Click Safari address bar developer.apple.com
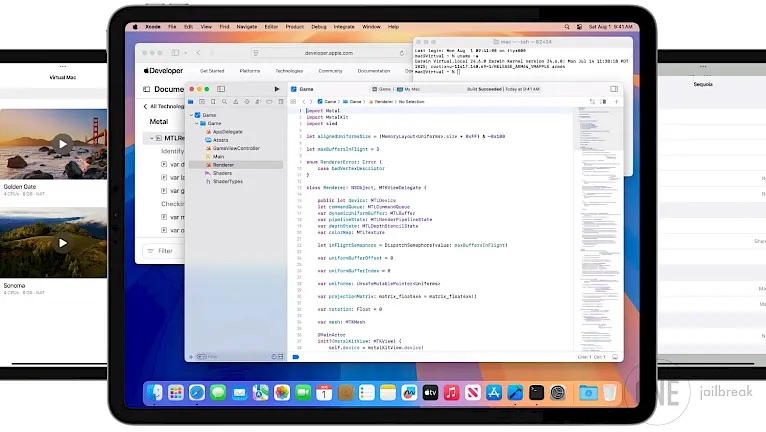766x432 pixels. pyautogui.click(x=329, y=53)
